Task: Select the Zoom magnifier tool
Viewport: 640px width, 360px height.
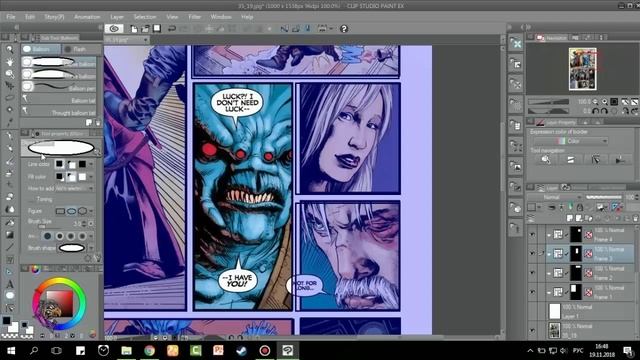Action: (x=9, y=50)
